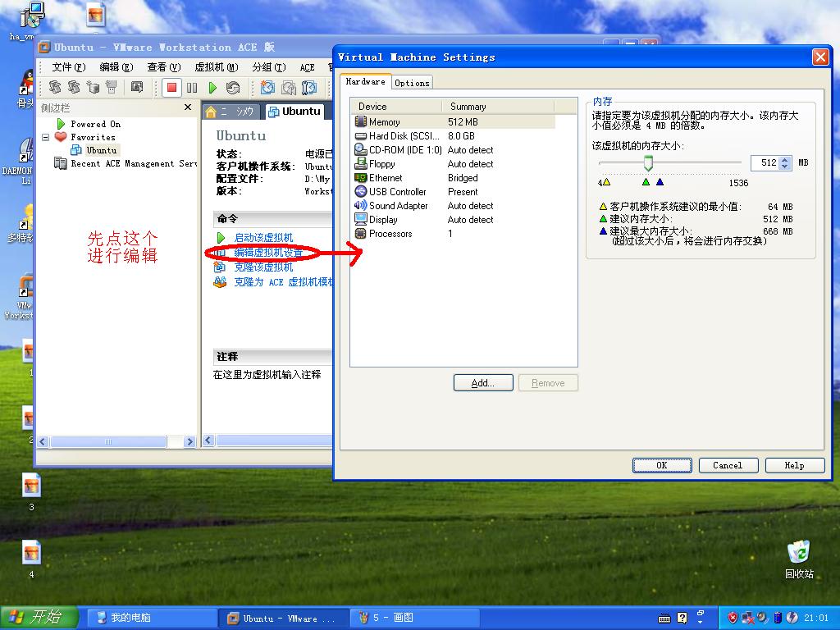Click the Add... button
The image size is (840, 630).
[483, 383]
